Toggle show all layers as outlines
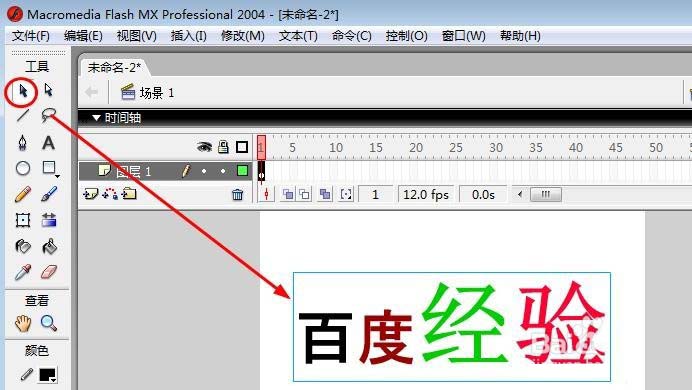 pyautogui.click(x=242, y=147)
